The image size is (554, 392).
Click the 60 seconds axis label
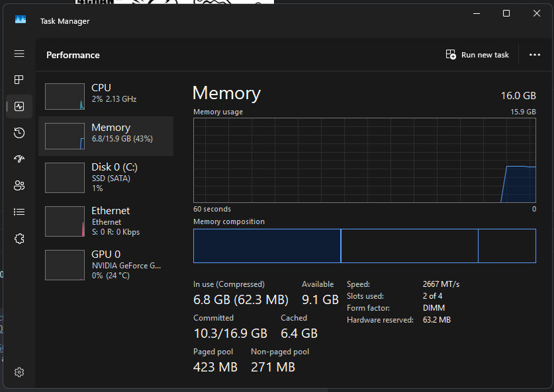point(212,209)
